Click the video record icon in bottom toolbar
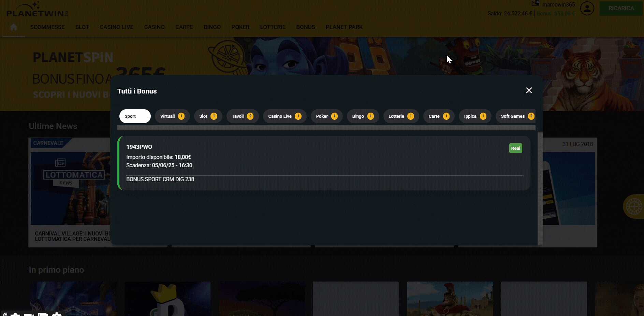 point(29,314)
